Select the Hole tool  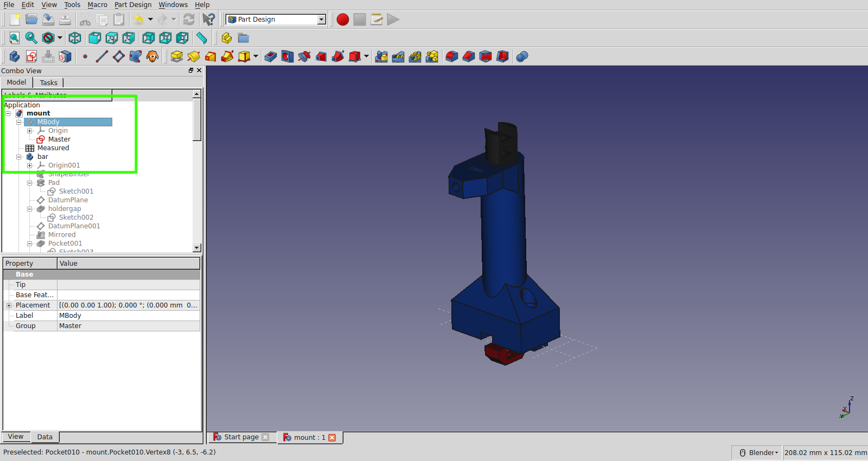(x=288, y=56)
